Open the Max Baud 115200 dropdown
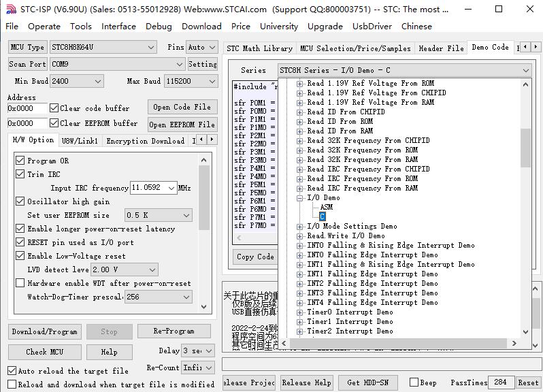 point(191,81)
